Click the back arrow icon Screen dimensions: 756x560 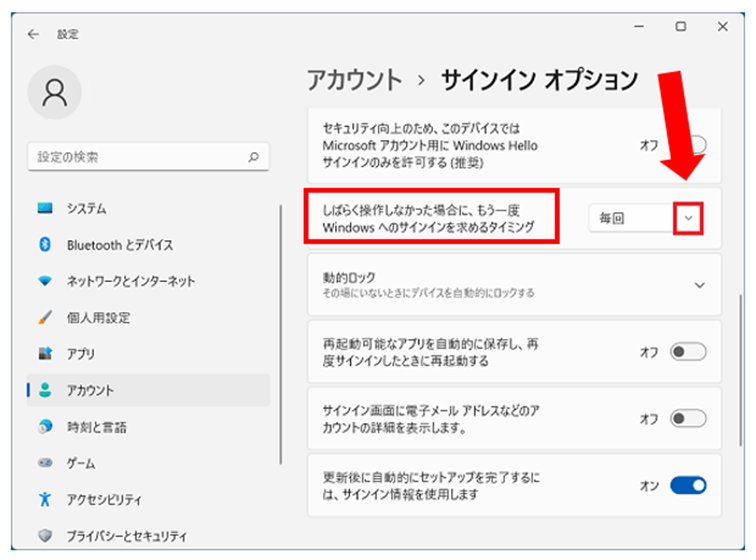(33, 34)
